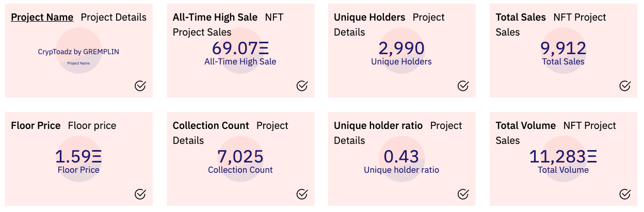Click the 9,912 total sales number
Screen dimensions: 644x212
coord(563,48)
